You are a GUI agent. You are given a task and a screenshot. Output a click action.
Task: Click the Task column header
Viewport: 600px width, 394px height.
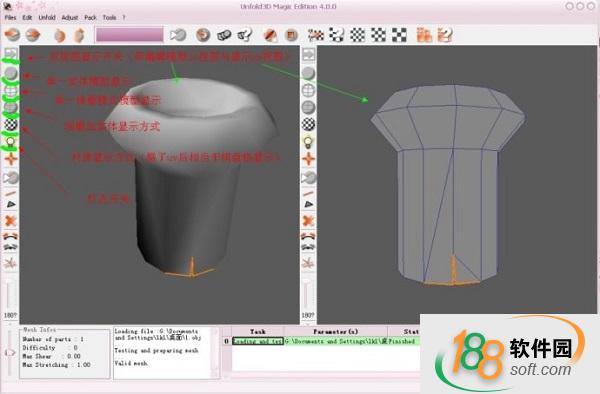258,332
